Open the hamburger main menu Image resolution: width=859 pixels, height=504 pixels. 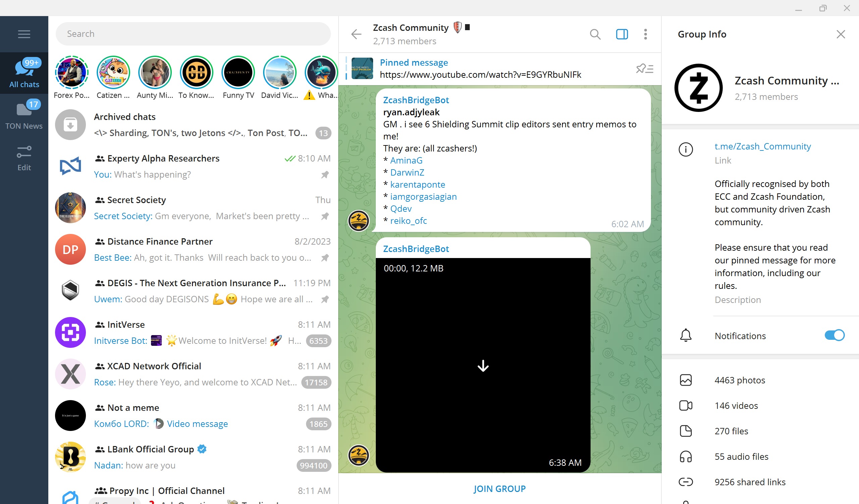[24, 34]
